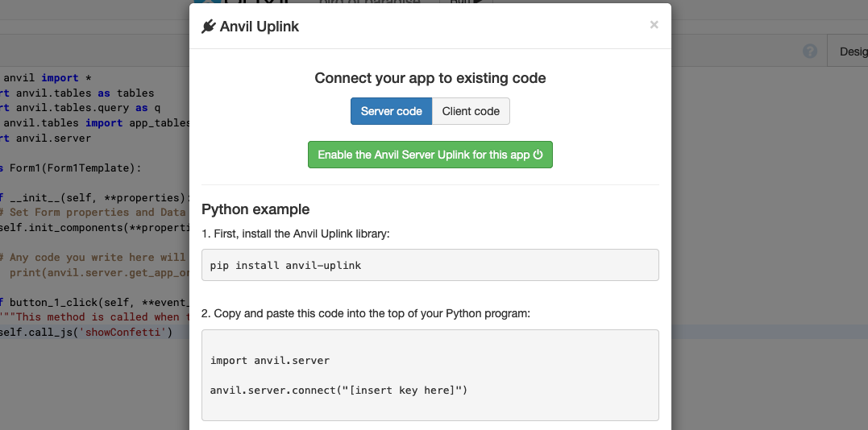868x430 pixels.
Task: Click the pip install anvil-uplink code box
Action: (430, 265)
